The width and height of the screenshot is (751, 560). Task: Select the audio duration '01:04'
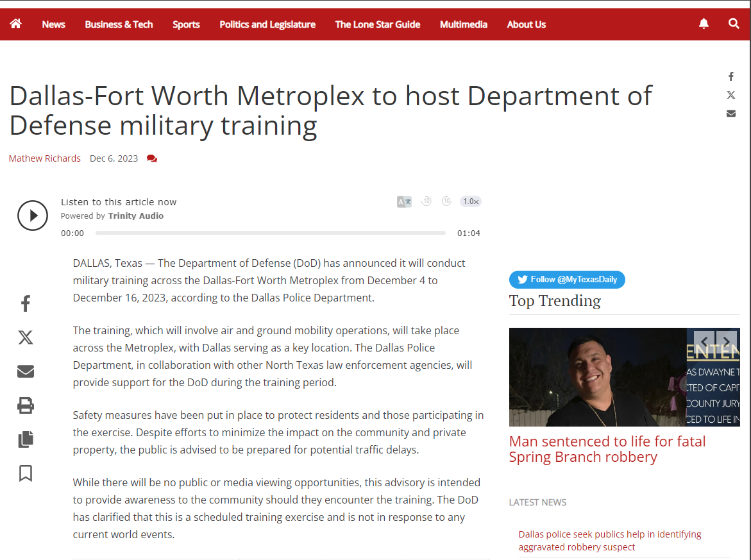tap(468, 233)
